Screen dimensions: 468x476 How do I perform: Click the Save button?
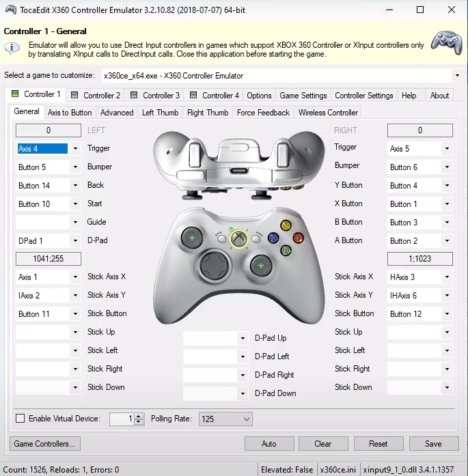pyautogui.click(x=434, y=443)
